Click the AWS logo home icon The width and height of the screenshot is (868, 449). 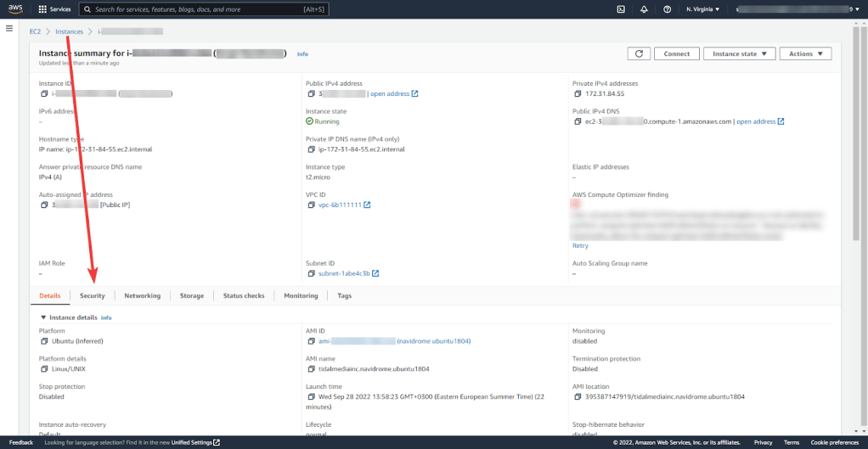coord(16,9)
